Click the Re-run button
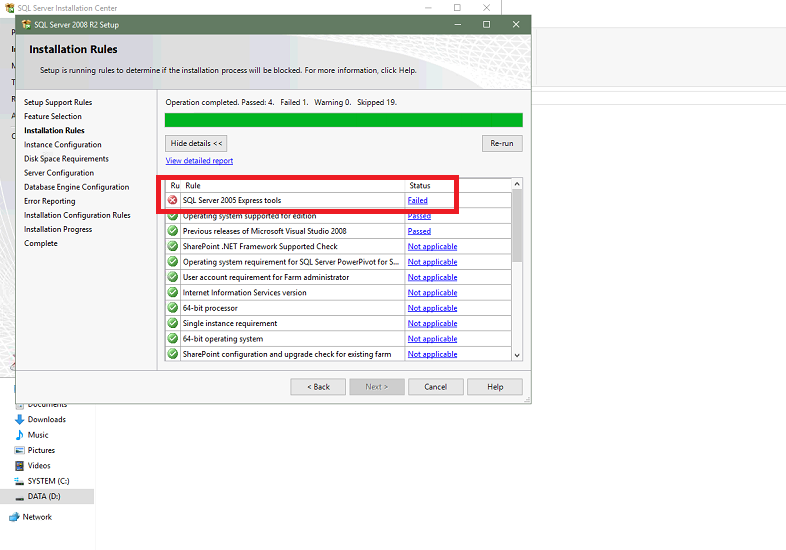786x550 pixels. pyautogui.click(x=502, y=143)
